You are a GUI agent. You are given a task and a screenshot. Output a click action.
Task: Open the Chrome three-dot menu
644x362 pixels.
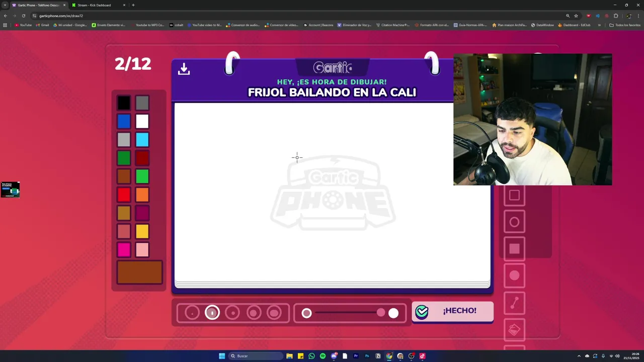click(638, 16)
